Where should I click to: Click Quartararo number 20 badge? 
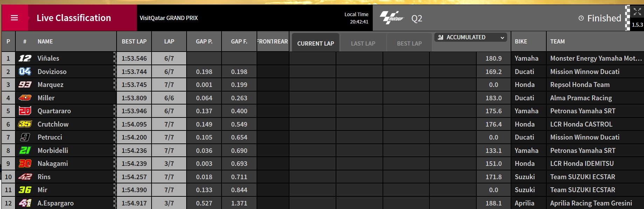pyautogui.click(x=25, y=111)
